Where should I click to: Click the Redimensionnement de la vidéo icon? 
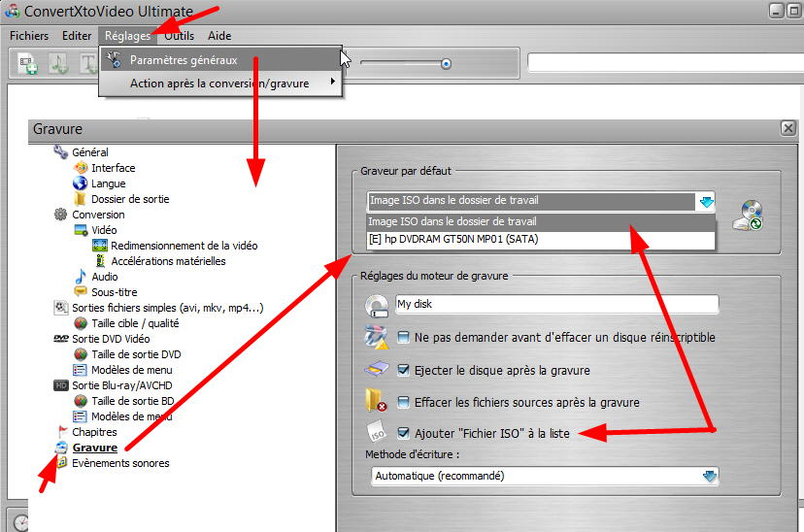99,246
